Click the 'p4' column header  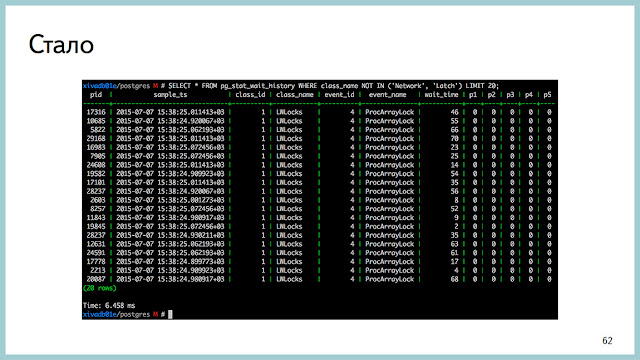coord(529,95)
